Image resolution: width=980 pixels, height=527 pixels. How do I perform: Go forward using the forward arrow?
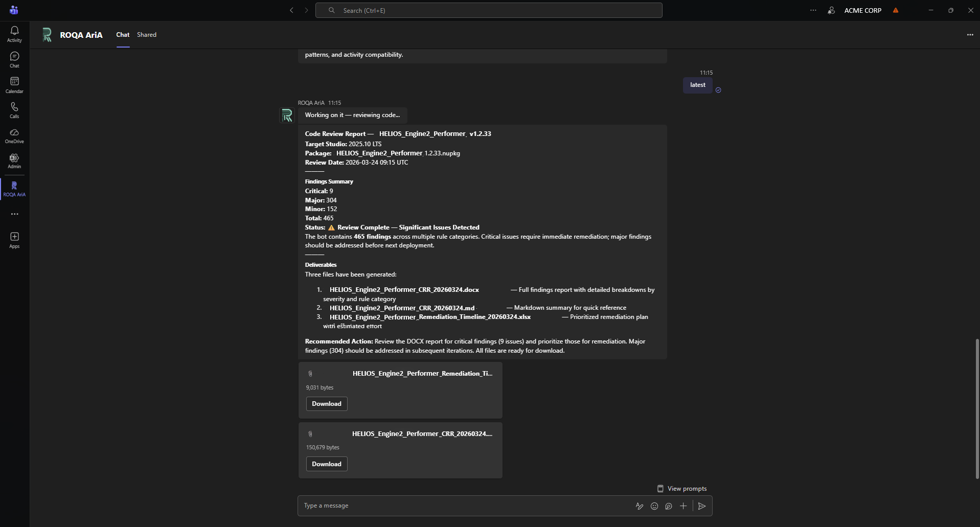[x=306, y=10]
